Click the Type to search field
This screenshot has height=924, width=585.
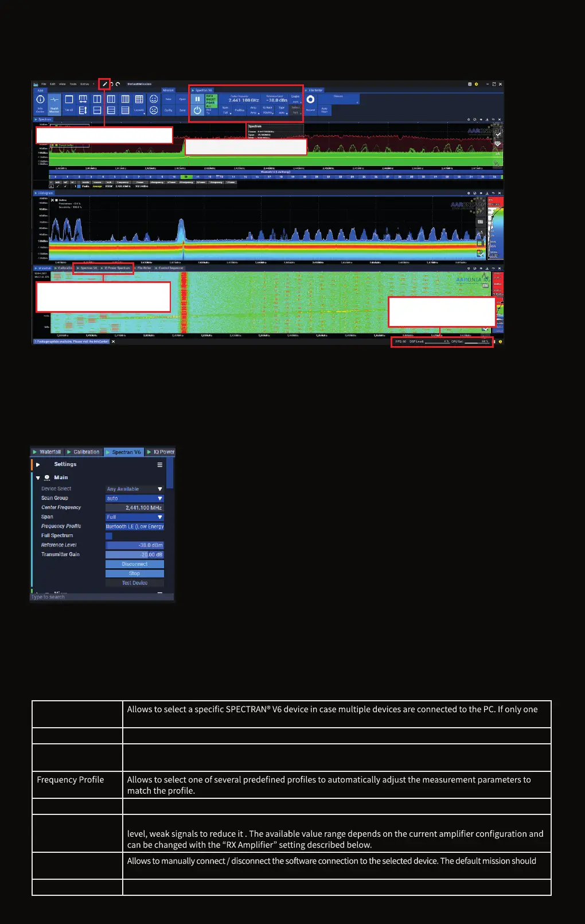[x=102, y=597]
